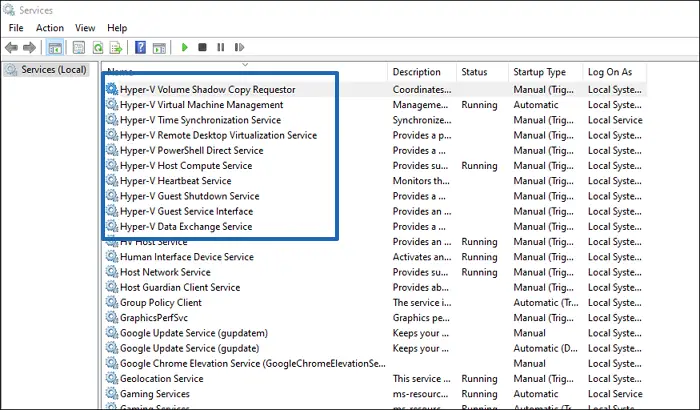The image size is (700, 410).
Task: Click gear icon of Hyper-V Virtual Machine Management
Action: (x=112, y=105)
